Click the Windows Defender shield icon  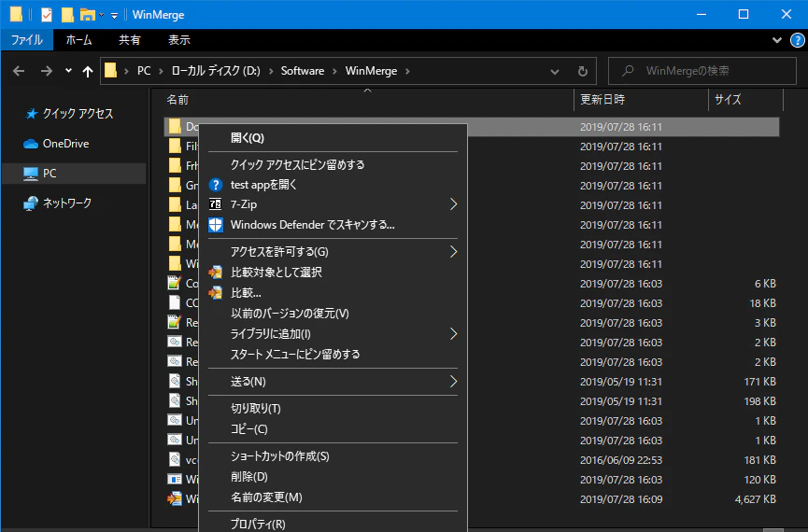pos(216,225)
